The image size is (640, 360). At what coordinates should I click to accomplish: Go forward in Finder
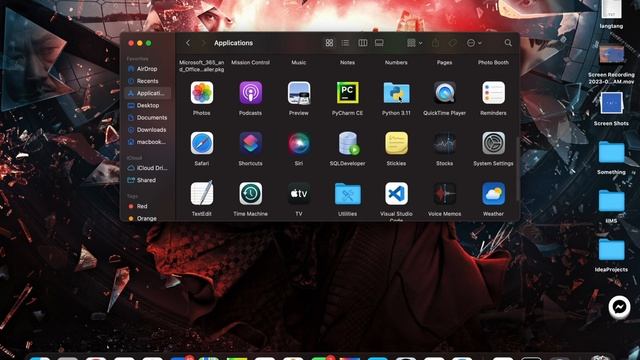click(x=203, y=43)
